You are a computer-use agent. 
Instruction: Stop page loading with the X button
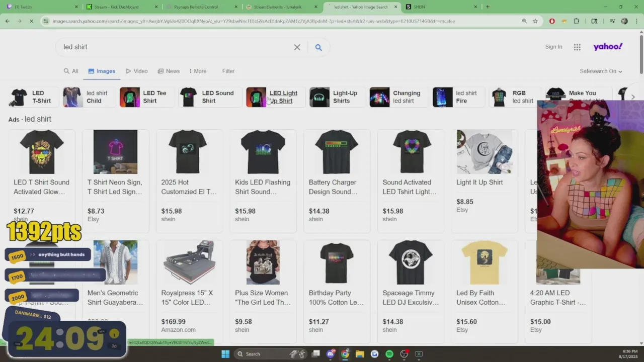click(x=31, y=21)
